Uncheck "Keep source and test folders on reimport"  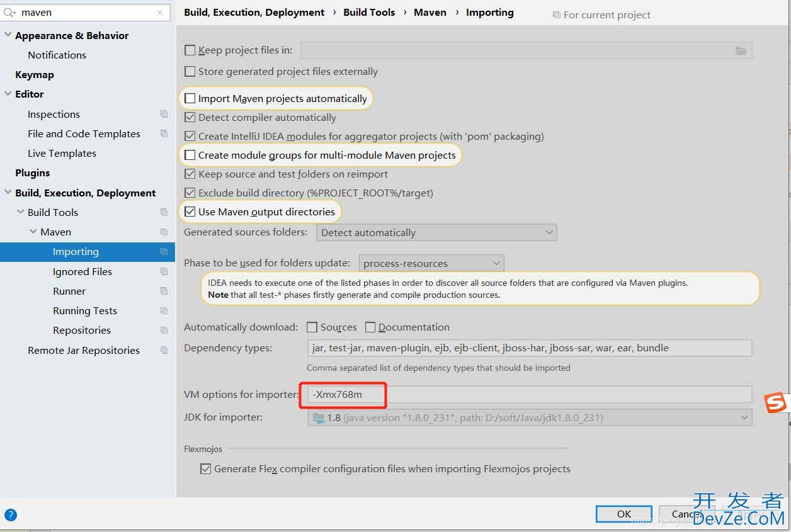(x=190, y=174)
